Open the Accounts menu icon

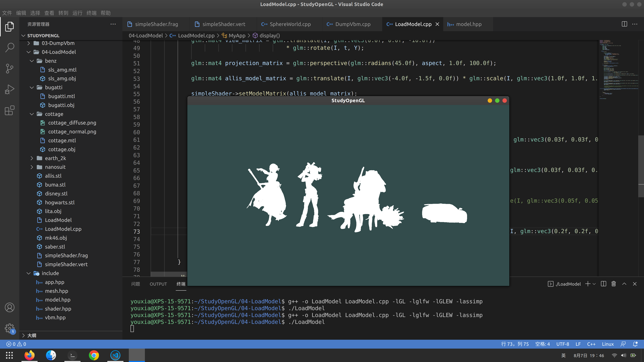pos(10,308)
